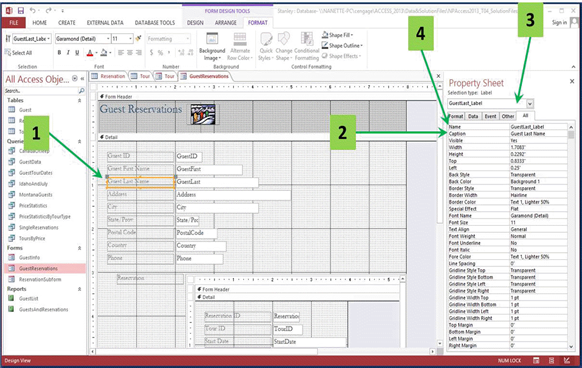Click the Align Right icon

[138, 53]
